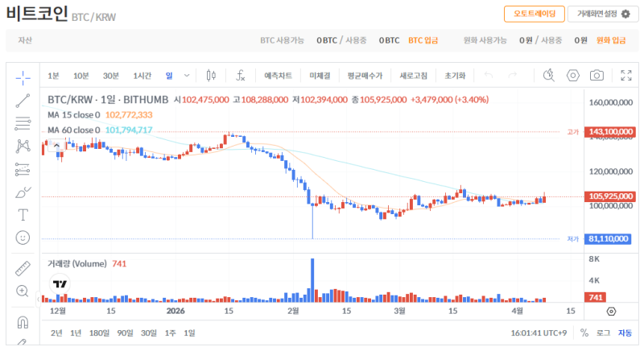Screen dimensions: 644x351
Task: Collapse the left drawing toolbar
Action: pyautogui.click(x=38, y=299)
